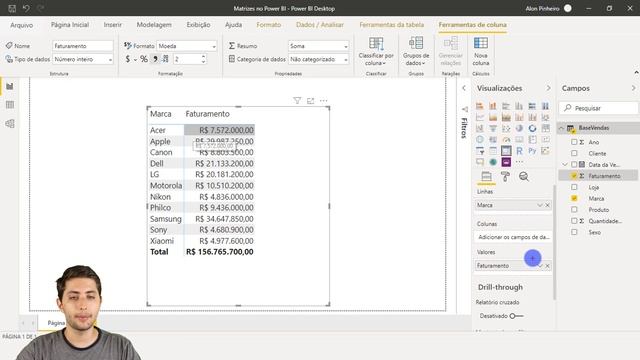
Task: Open the Arquivo menu
Action: [x=22, y=25]
